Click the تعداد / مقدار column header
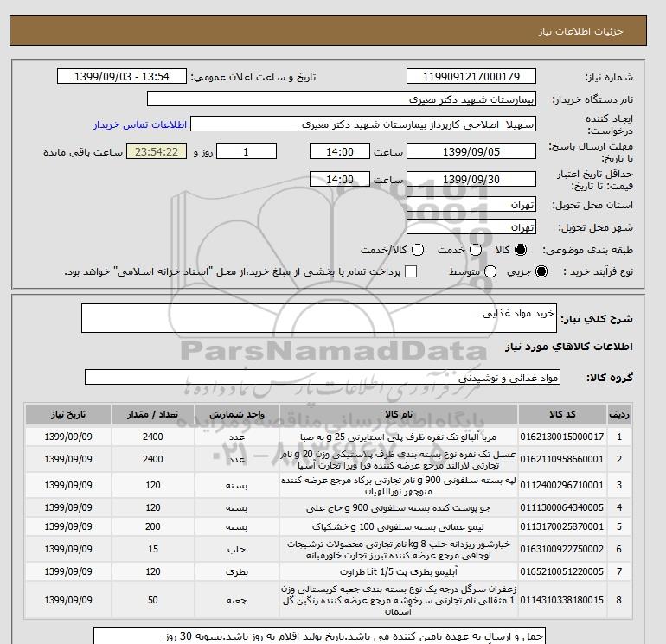The width and height of the screenshot is (666, 644). [x=153, y=414]
